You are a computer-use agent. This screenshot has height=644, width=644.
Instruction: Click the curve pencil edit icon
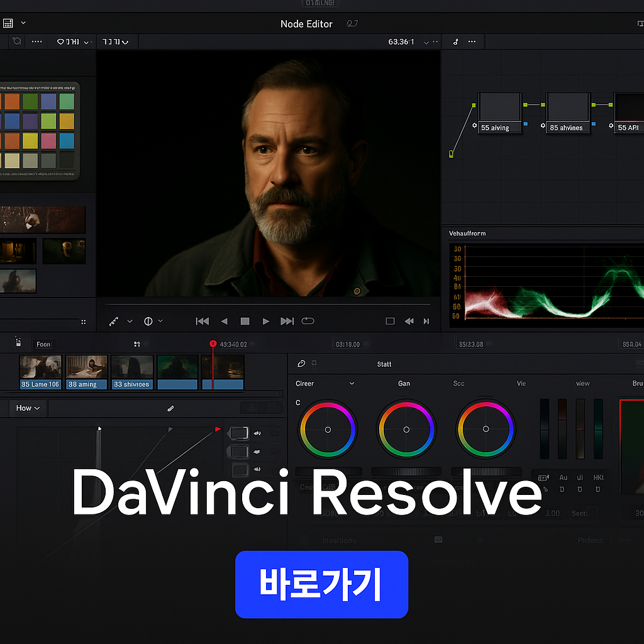170,408
